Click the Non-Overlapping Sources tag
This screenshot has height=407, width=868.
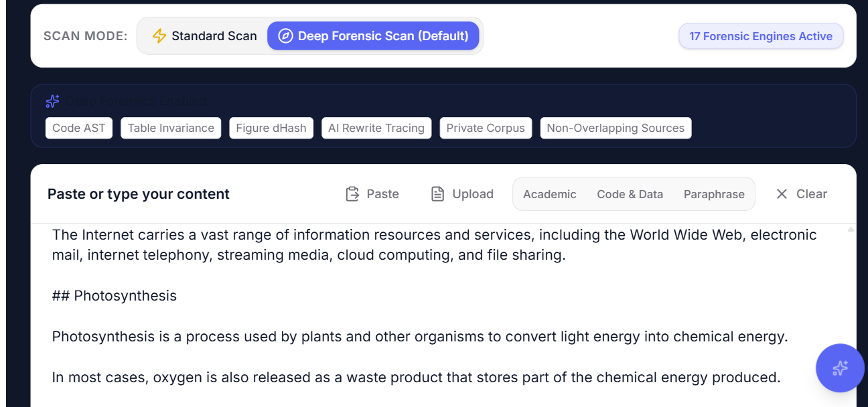pyautogui.click(x=616, y=128)
